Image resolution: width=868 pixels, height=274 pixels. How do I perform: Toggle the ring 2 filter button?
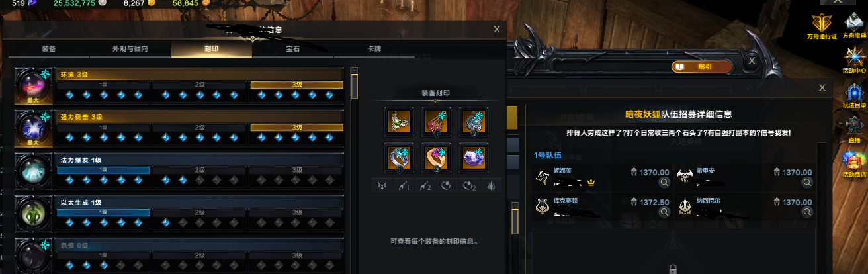(x=469, y=186)
